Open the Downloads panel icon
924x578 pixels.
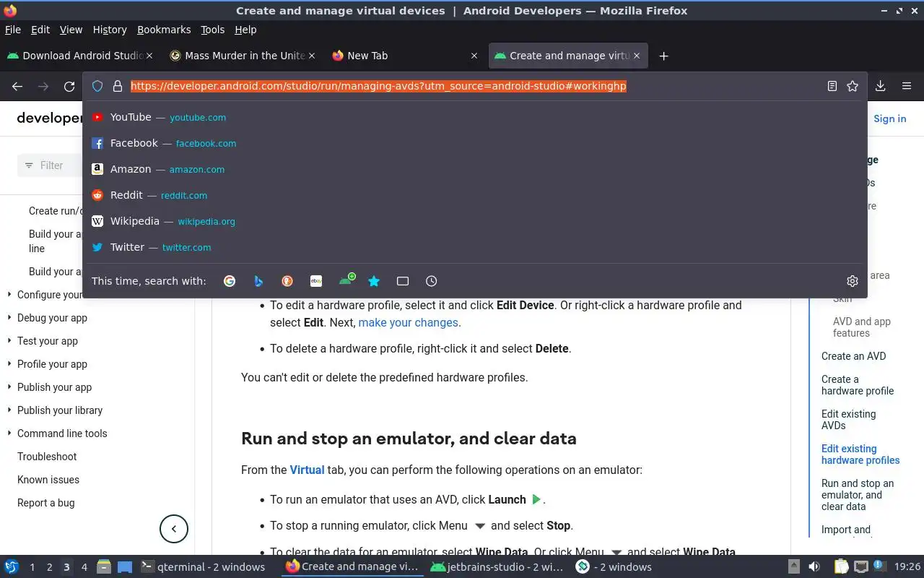(881, 86)
